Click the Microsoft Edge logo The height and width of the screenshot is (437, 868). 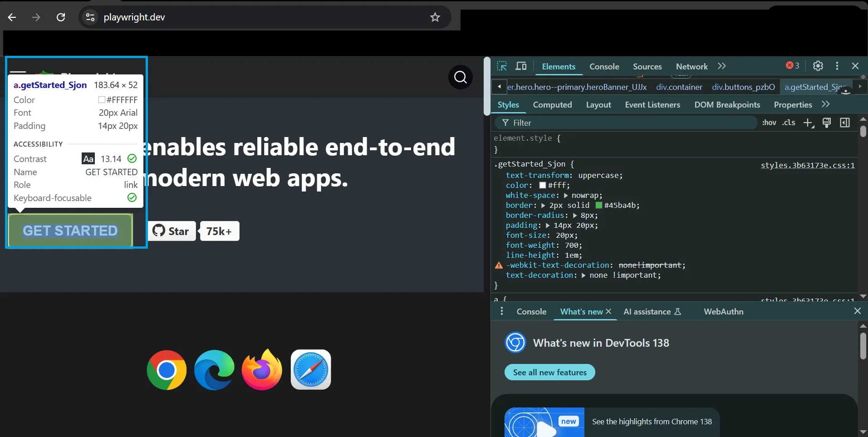pos(214,370)
